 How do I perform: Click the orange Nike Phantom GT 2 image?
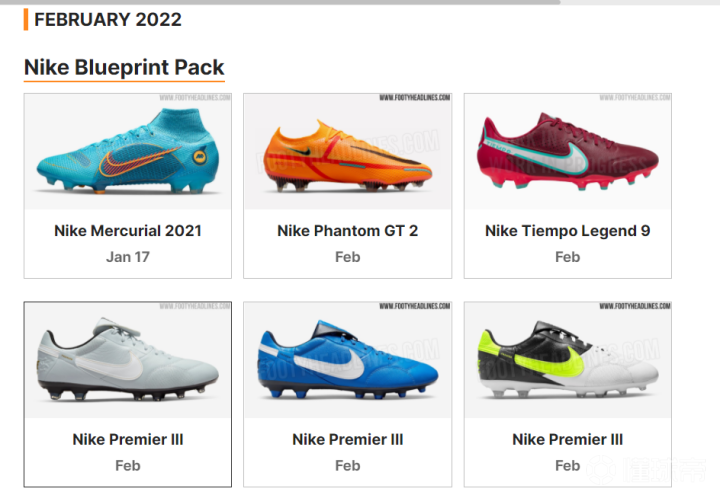[348, 152]
